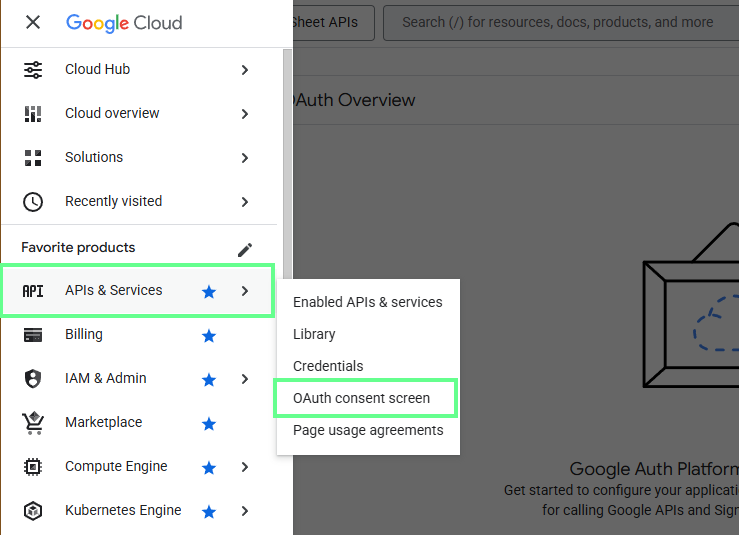Toggle the Compute Engine favorite star
This screenshot has width=739, height=535.
[209, 468]
